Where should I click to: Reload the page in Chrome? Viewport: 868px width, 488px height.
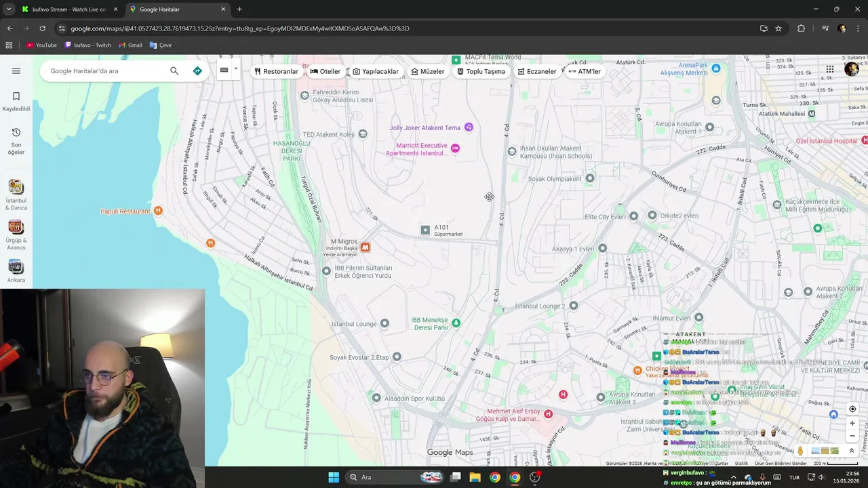tap(42, 28)
